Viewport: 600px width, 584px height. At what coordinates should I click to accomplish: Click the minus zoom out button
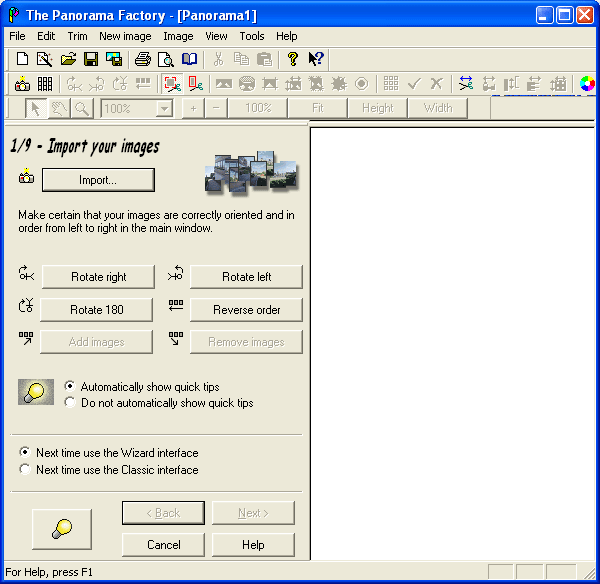pos(216,109)
